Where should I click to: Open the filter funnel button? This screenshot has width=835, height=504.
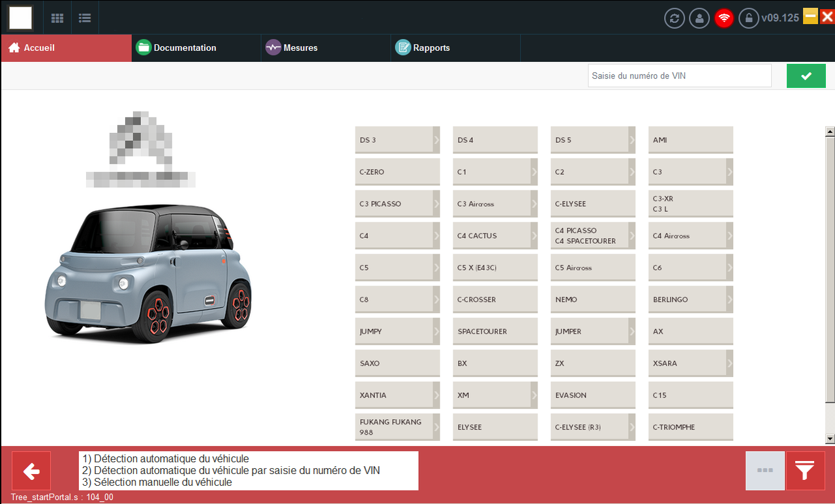[x=806, y=471]
